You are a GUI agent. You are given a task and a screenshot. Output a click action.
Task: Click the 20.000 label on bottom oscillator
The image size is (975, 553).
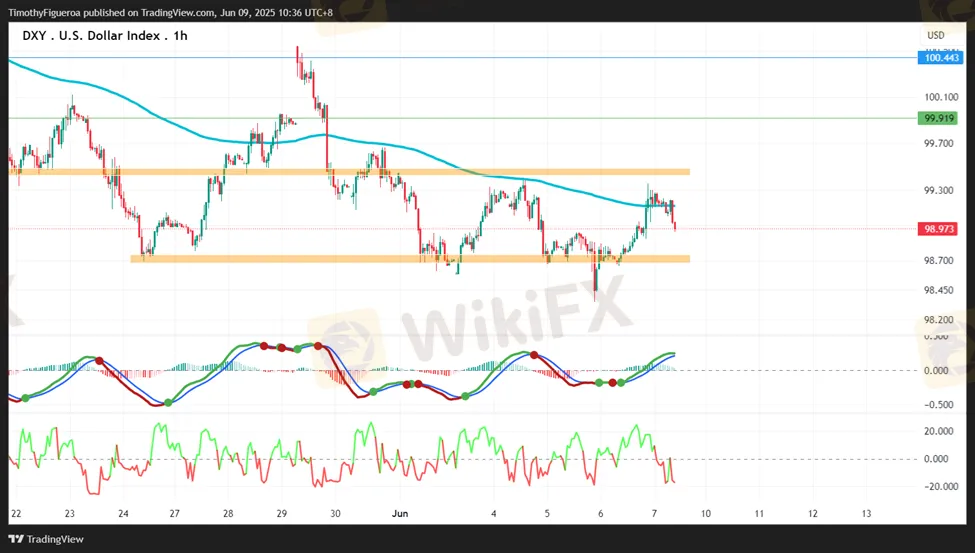938,431
